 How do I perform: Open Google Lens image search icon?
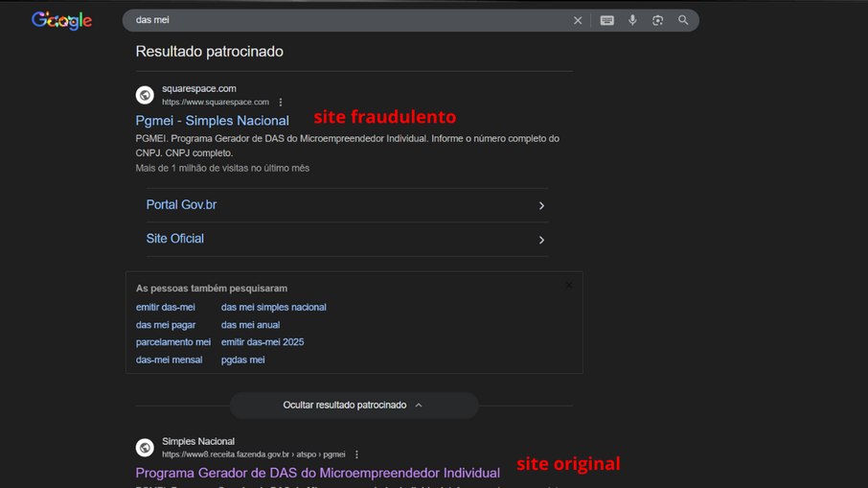pyautogui.click(x=657, y=20)
